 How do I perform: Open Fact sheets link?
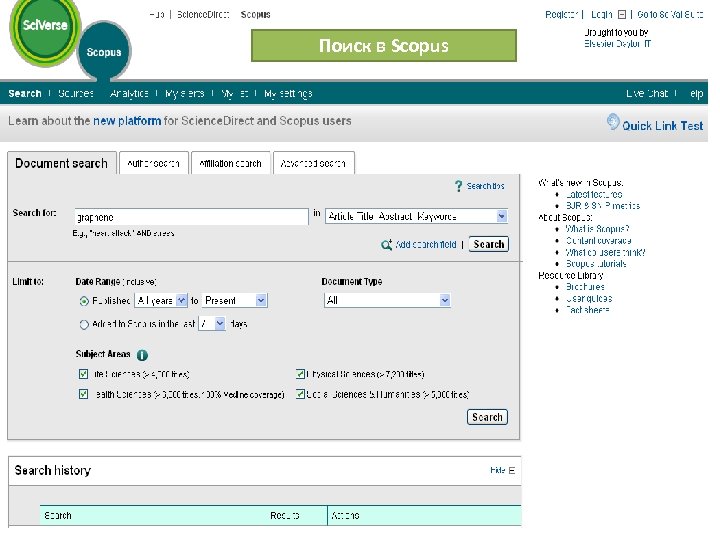coord(587,310)
